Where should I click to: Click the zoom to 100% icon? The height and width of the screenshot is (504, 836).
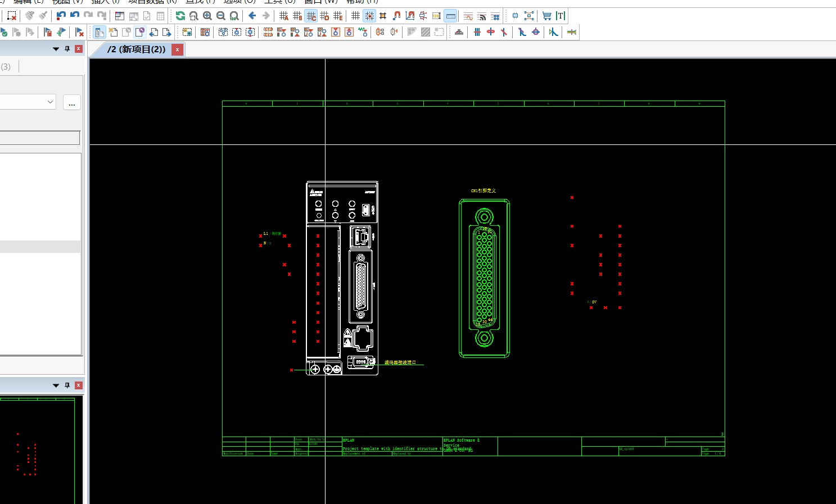(x=234, y=16)
